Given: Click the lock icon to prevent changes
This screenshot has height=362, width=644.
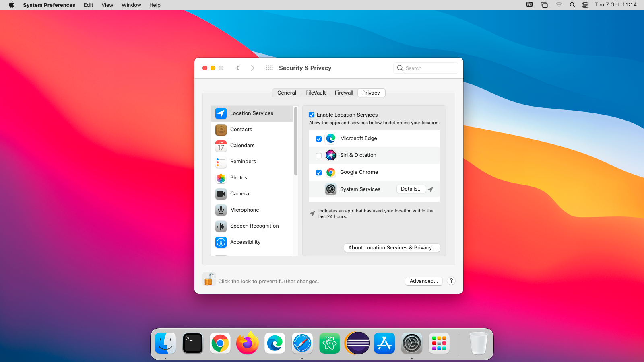Looking at the screenshot, I should pos(208,280).
